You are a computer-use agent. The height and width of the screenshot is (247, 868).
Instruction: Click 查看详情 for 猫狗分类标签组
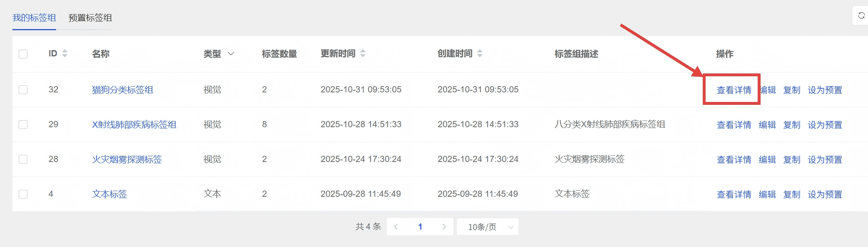[734, 90]
